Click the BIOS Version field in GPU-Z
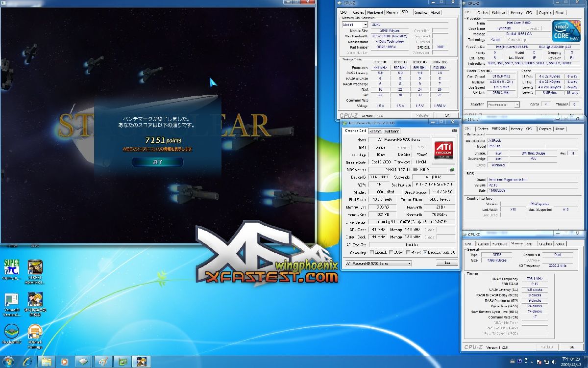 [408, 170]
